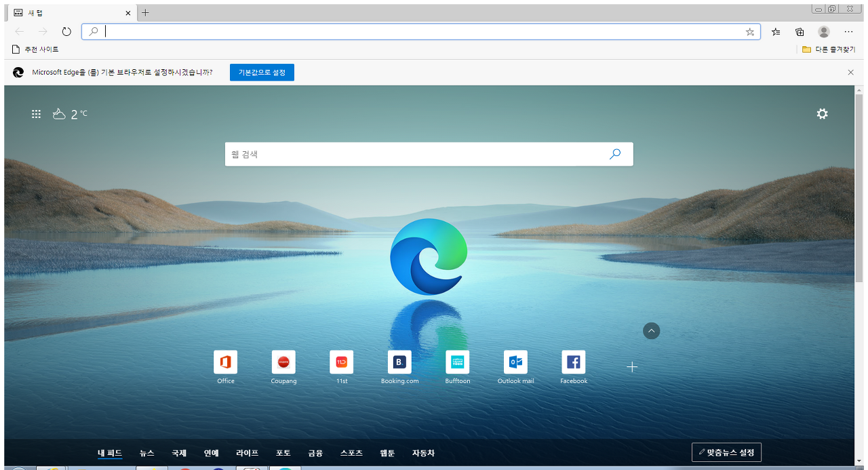The height and width of the screenshot is (470, 868).
Task: Open the 추천 사이트 bookmark
Action: point(36,50)
